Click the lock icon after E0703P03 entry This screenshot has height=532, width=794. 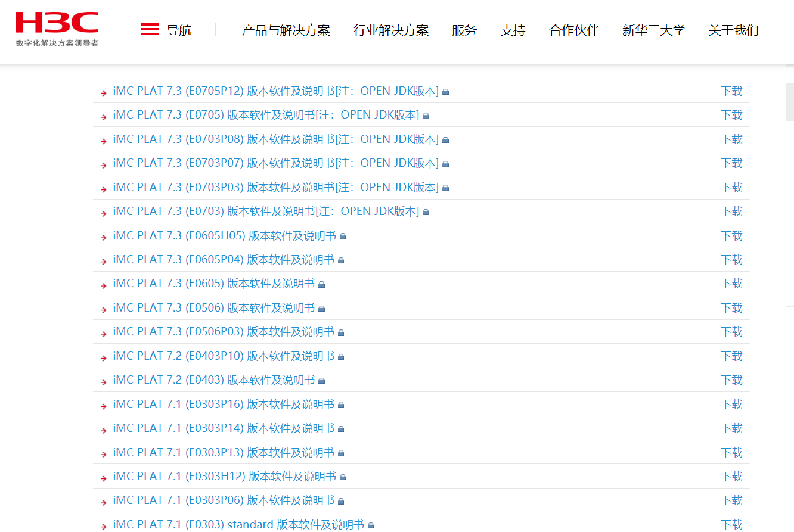click(x=445, y=188)
